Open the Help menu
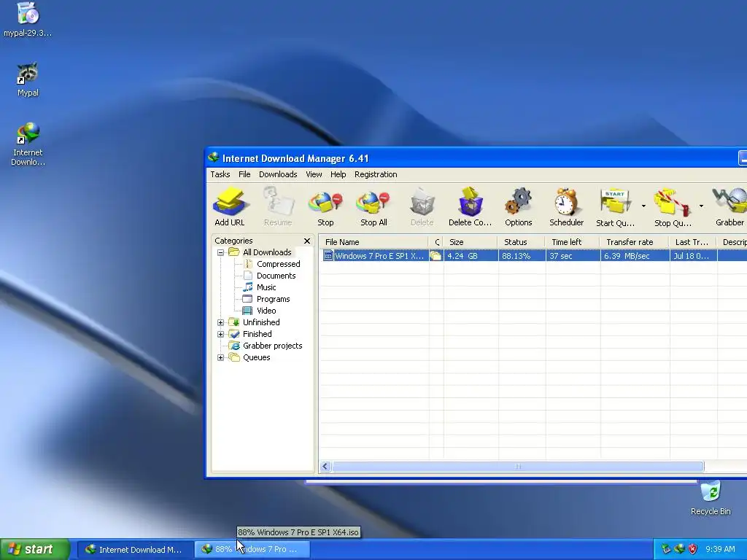Image resolution: width=747 pixels, height=560 pixels. (338, 174)
